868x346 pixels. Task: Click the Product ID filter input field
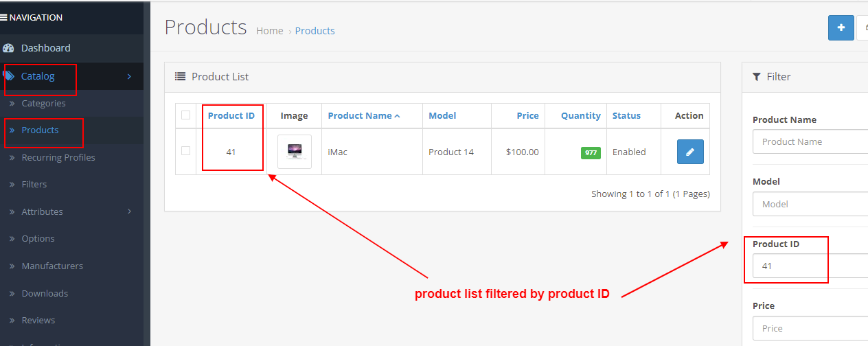(810, 266)
